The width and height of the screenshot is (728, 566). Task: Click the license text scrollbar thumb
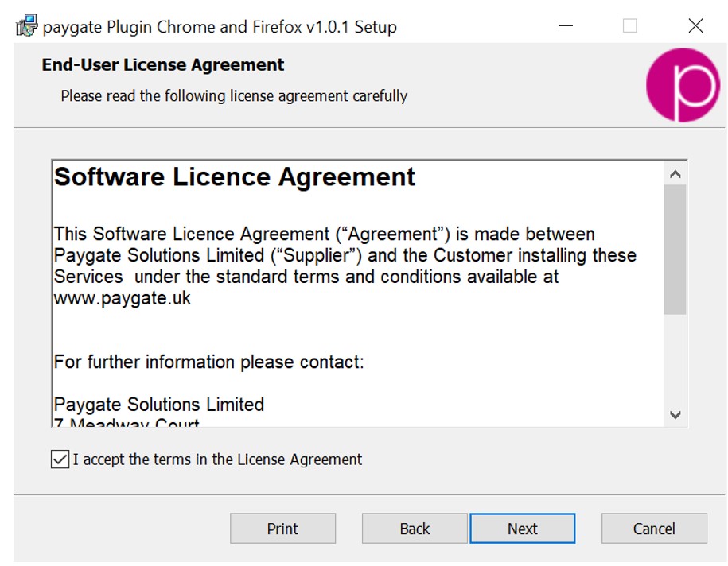click(x=675, y=250)
